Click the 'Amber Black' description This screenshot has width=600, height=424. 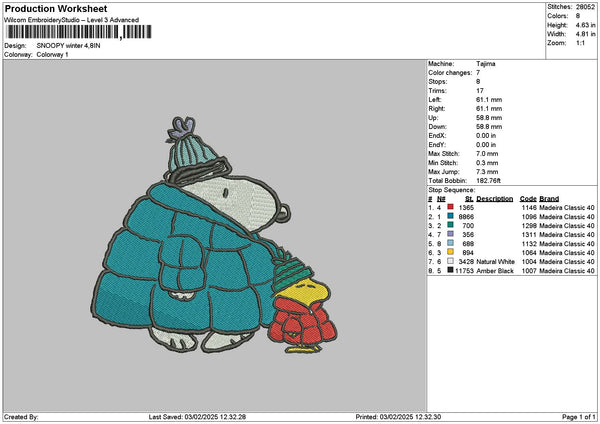click(x=495, y=271)
